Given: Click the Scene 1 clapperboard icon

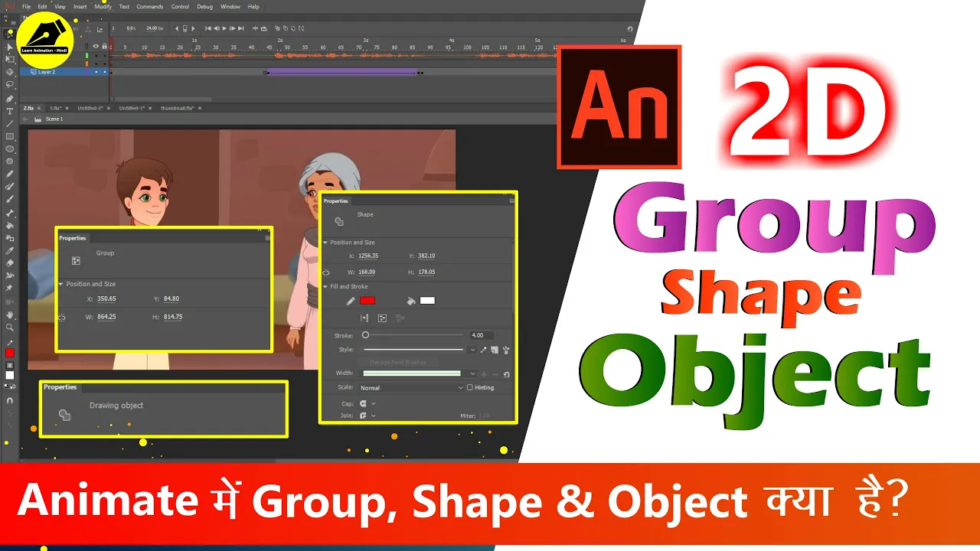Looking at the screenshot, I should 38,119.
